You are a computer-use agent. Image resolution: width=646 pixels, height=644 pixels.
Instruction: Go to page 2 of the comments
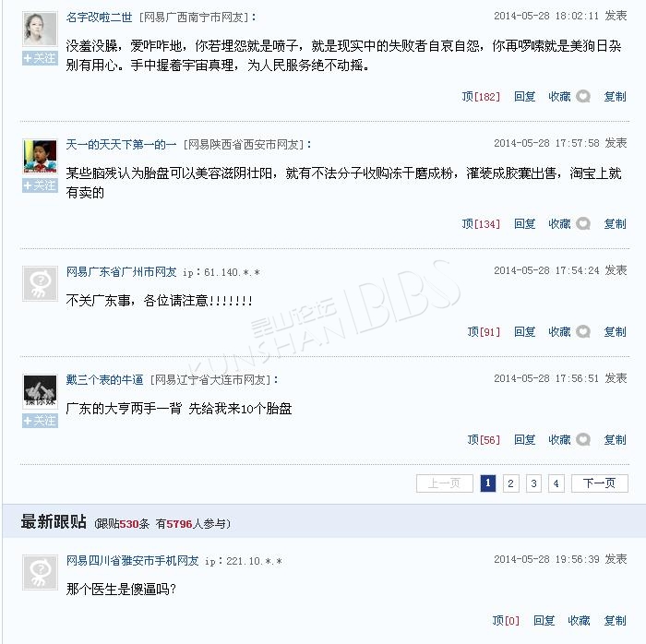(x=511, y=483)
